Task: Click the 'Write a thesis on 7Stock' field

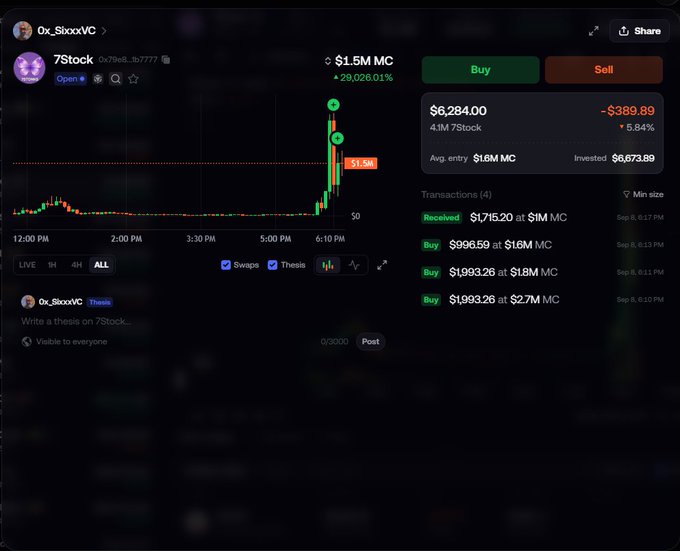Action: coord(76,321)
